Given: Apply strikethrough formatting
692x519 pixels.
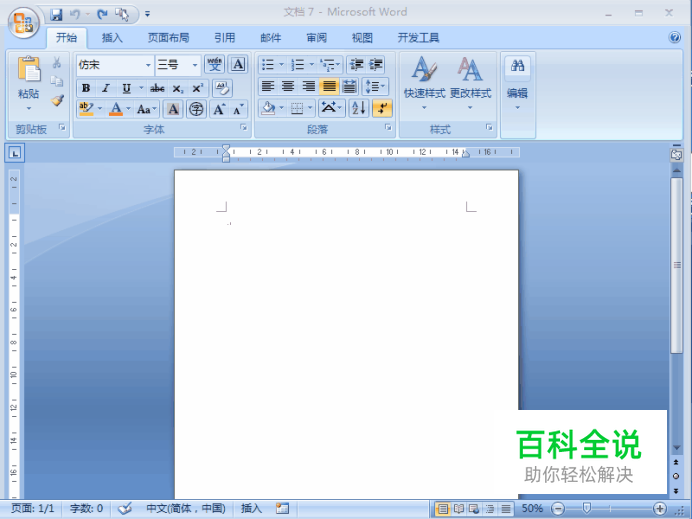Looking at the screenshot, I should [157, 89].
